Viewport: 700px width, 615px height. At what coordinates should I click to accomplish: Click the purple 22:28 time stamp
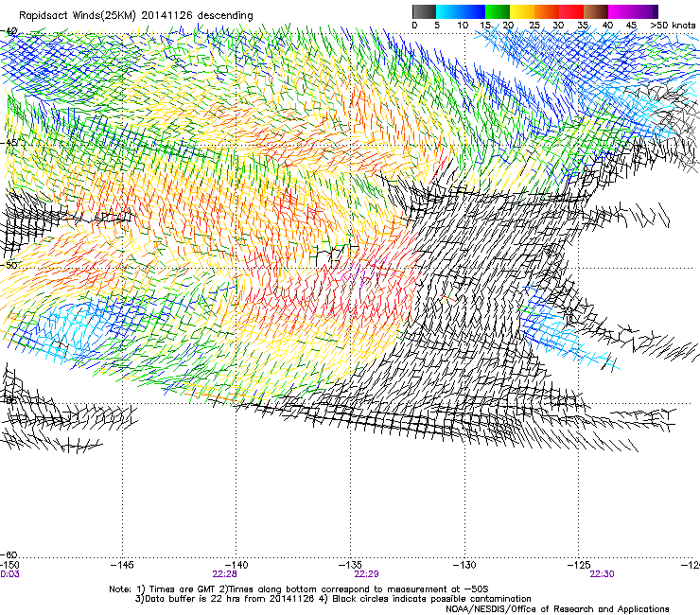click(224, 574)
